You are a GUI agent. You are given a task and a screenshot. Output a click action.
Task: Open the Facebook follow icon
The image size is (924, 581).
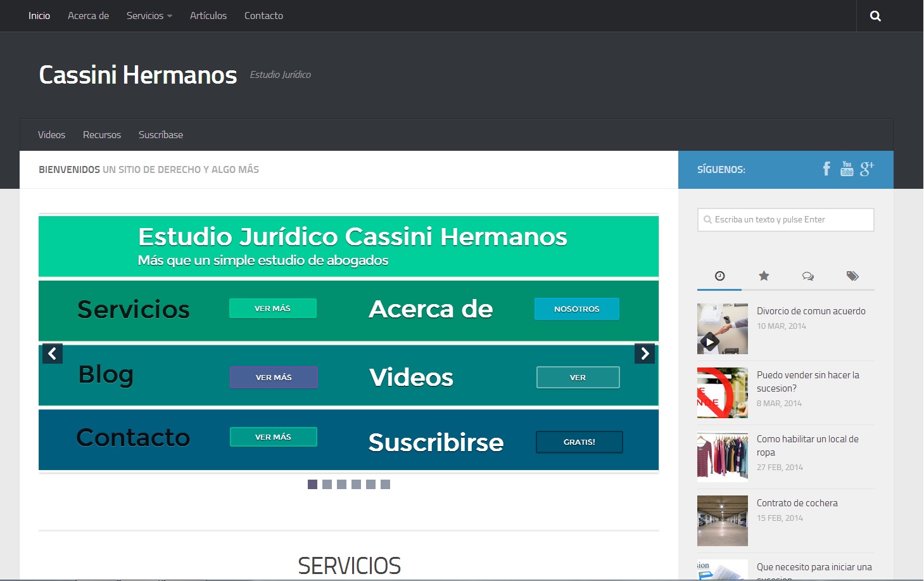[x=826, y=169]
